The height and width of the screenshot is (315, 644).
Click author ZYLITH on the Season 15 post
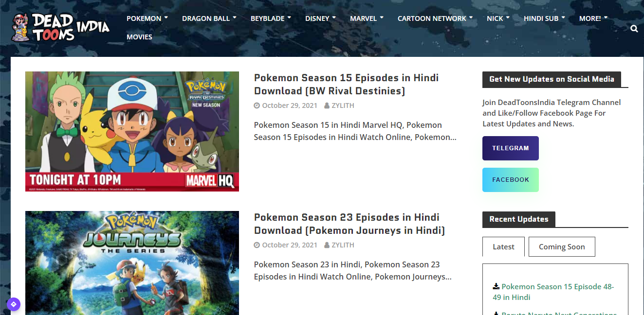tap(343, 105)
